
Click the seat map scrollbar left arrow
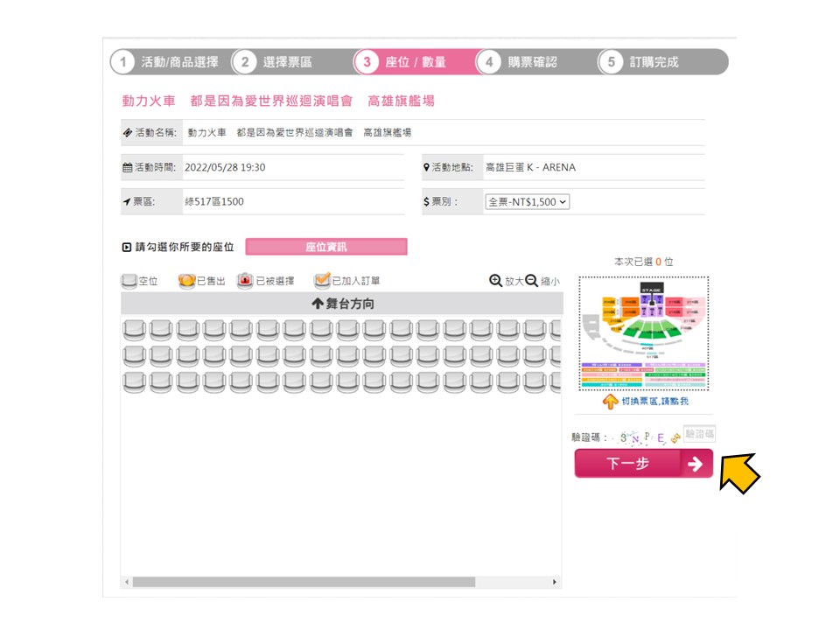click(x=126, y=582)
